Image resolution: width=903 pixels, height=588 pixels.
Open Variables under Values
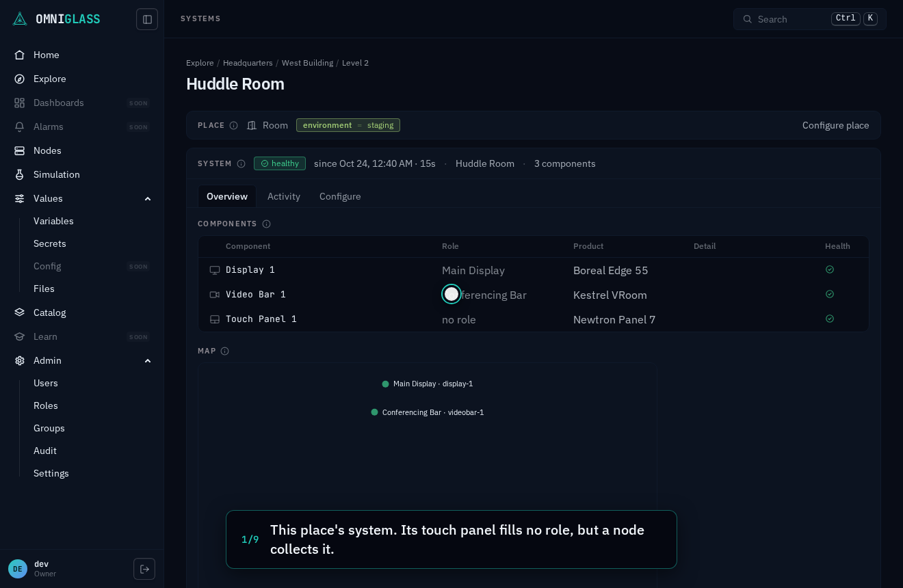(53, 221)
